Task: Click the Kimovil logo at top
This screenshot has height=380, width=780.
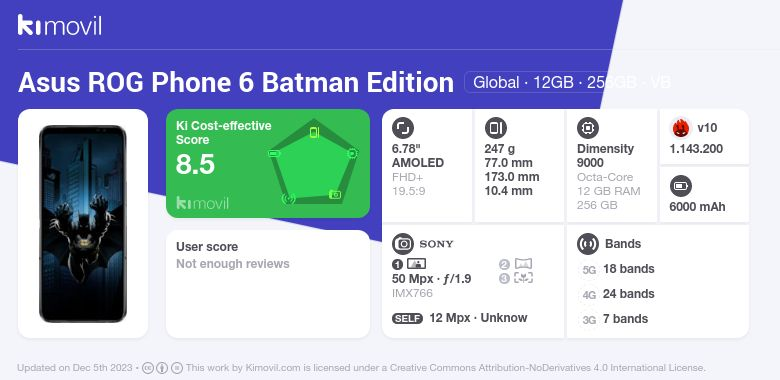Action: pos(60,25)
